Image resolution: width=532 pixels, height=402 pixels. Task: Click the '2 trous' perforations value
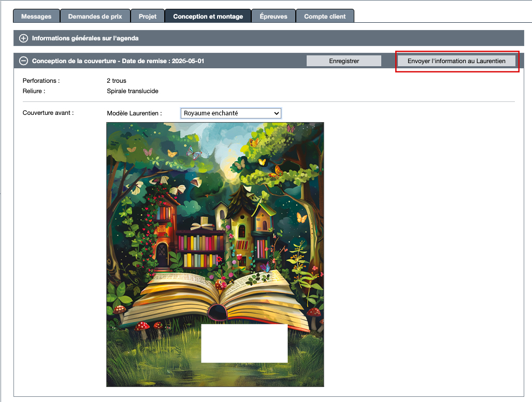[x=117, y=81]
